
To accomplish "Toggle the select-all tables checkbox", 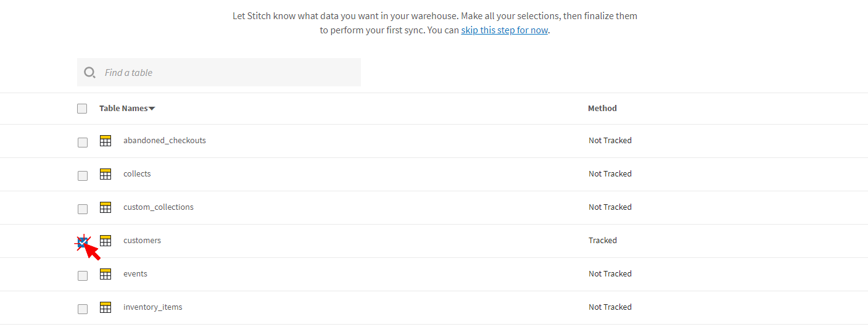I will point(82,109).
